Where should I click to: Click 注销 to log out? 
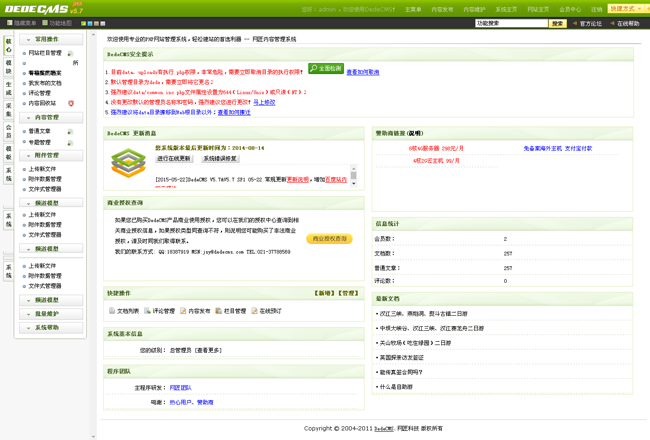point(597,9)
